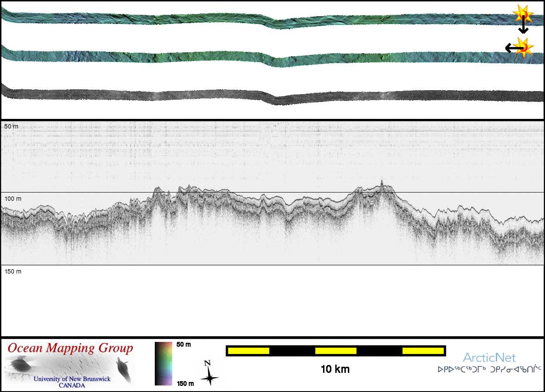Click the "50 m" label beside the color legend

coord(184,345)
